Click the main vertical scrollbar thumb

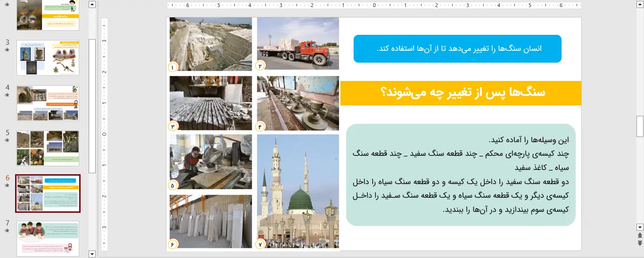(640, 126)
